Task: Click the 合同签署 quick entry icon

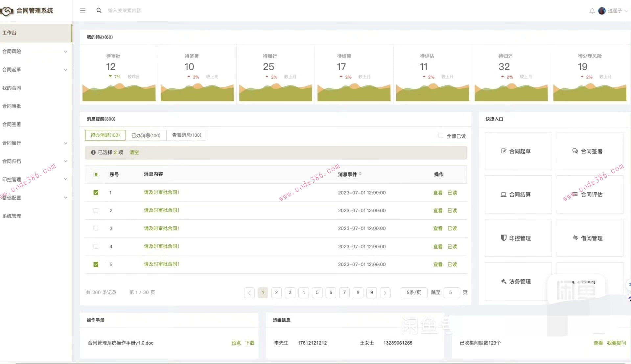Action: coord(575,151)
